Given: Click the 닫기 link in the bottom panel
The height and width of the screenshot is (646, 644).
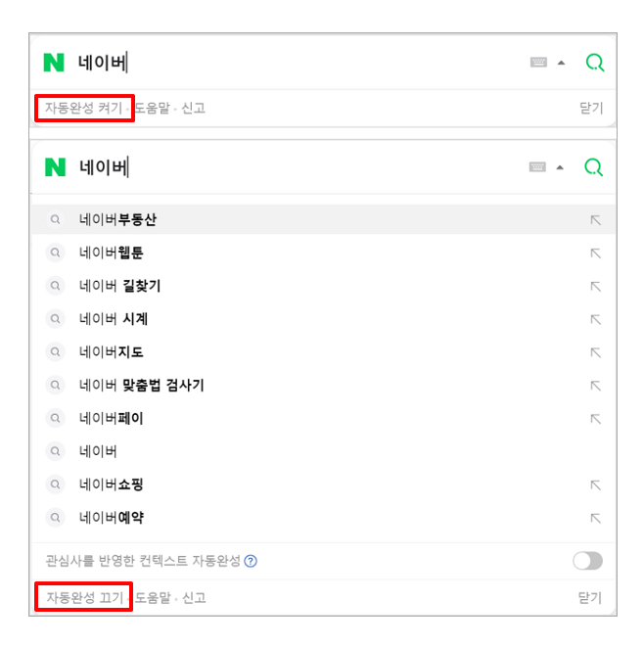Looking at the screenshot, I should coord(590,597).
